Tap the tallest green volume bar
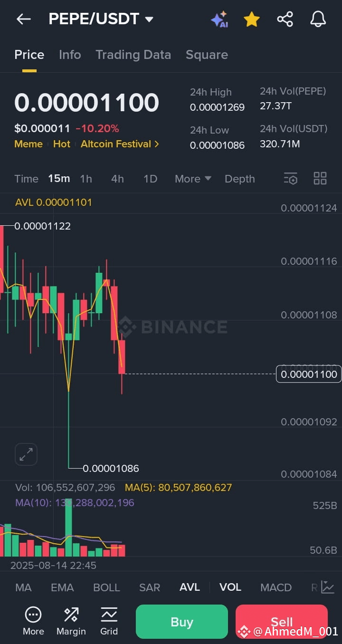342x644 pixels. point(68,528)
